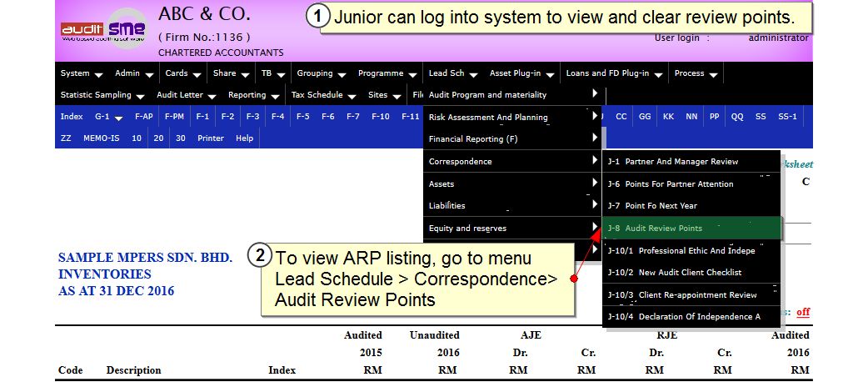Screen dimensions: 868x382
Task: Go to the Index tab
Action: (x=71, y=117)
